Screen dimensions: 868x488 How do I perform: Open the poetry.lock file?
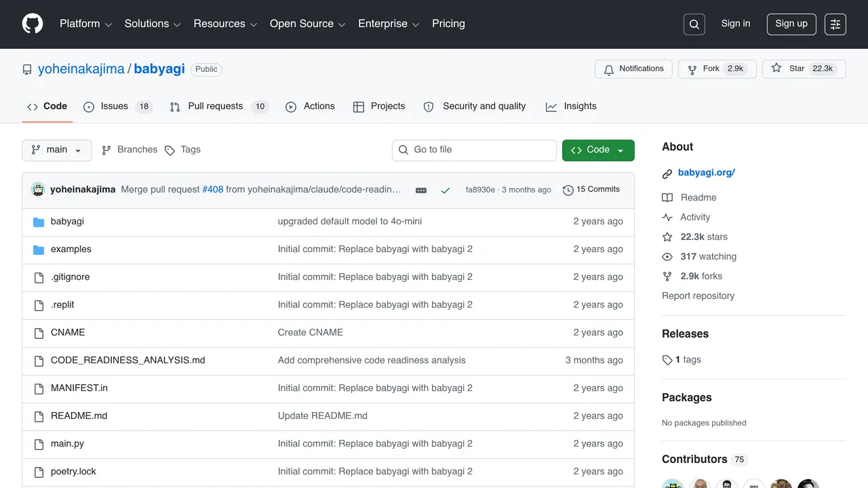[x=73, y=472]
